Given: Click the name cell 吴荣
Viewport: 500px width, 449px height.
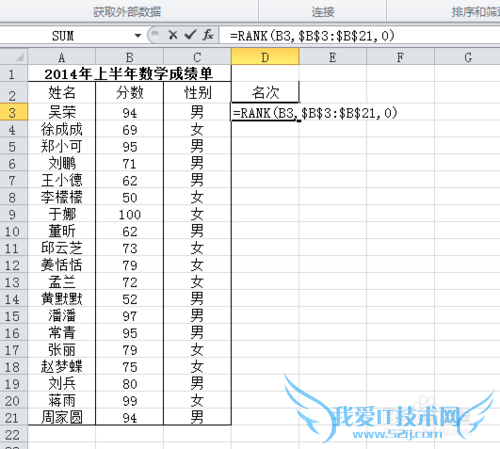Looking at the screenshot, I should [x=62, y=112].
